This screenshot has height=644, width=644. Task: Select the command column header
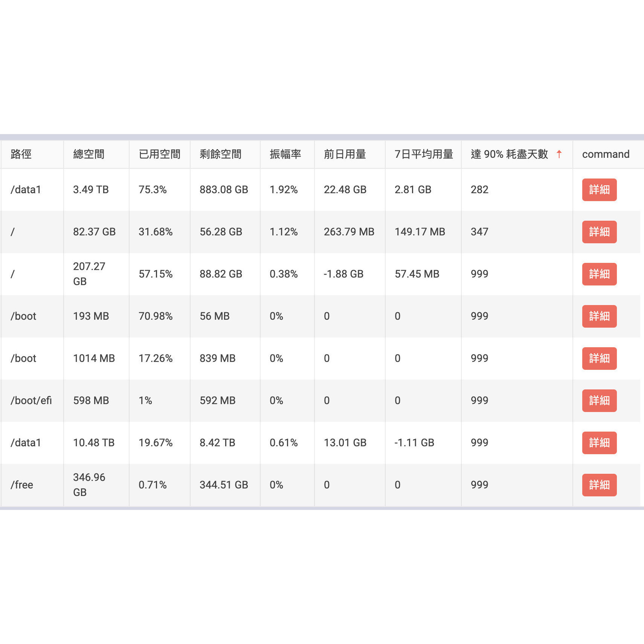[x=605, y=154]
